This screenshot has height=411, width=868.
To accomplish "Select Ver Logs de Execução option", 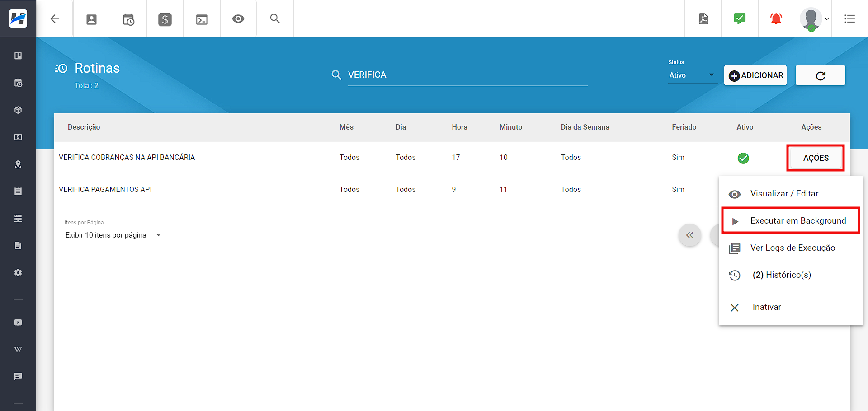I will point(791,248).
